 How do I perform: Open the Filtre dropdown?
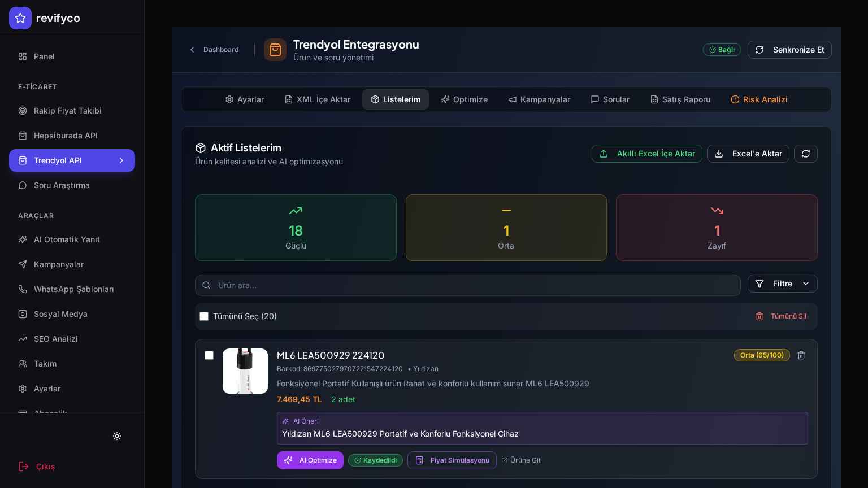pyautogui.click(x=783, y=284)
